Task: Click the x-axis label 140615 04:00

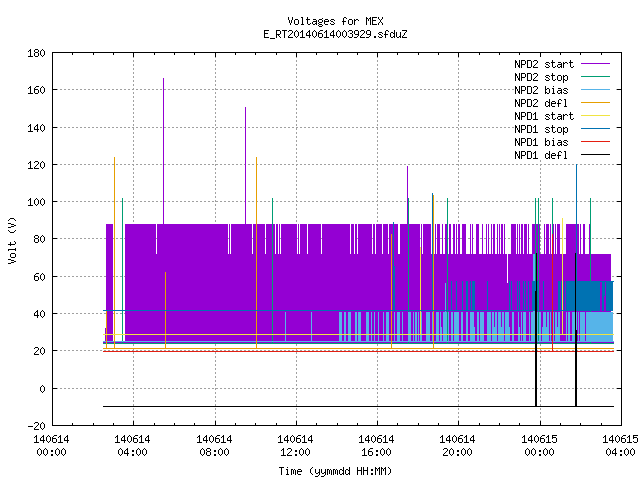Action: [x=620, y=446]
